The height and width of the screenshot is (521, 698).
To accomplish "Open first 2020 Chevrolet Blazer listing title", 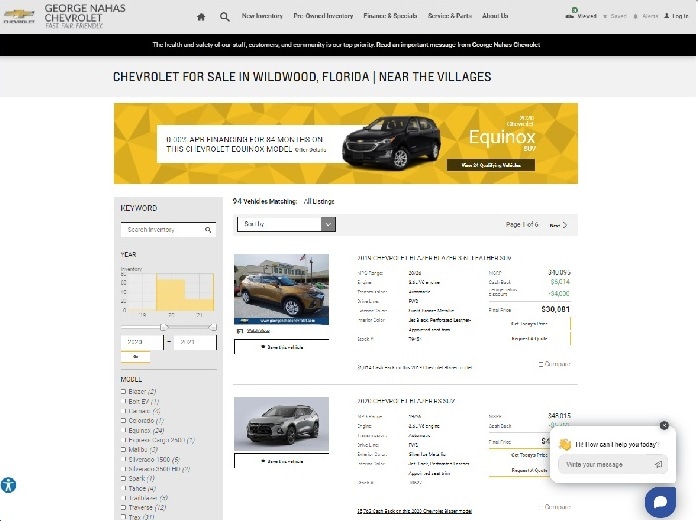I will pyautogui.click(x=434, y=258).
